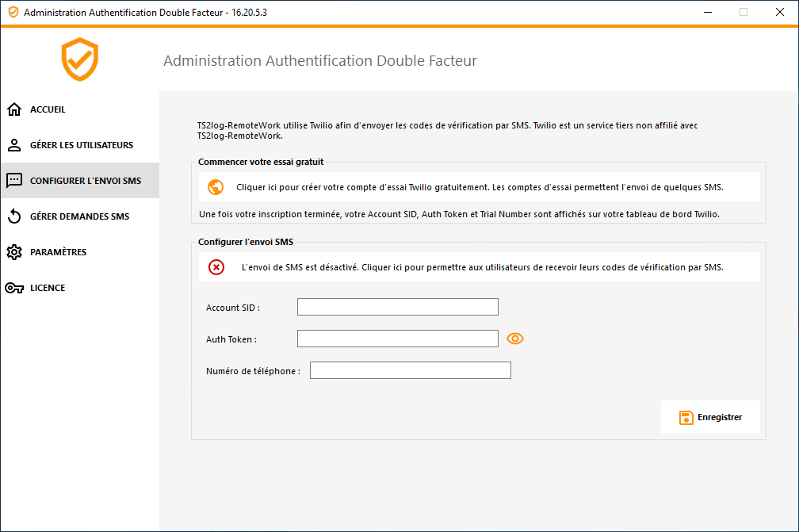Screen dimensions: 799x532
Task: Click the 'Une fois votre inscription terminée' text line
Action: tap(459, 214)
